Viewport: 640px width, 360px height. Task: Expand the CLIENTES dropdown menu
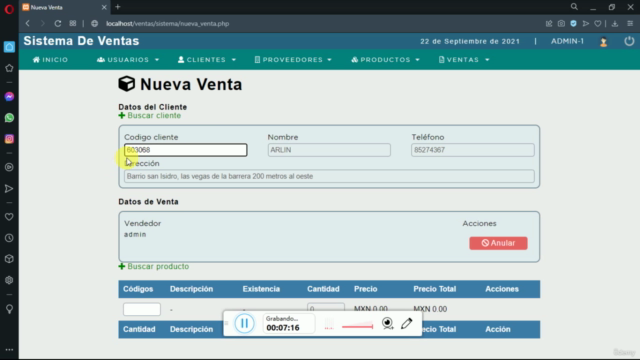[x=207, y=60]
